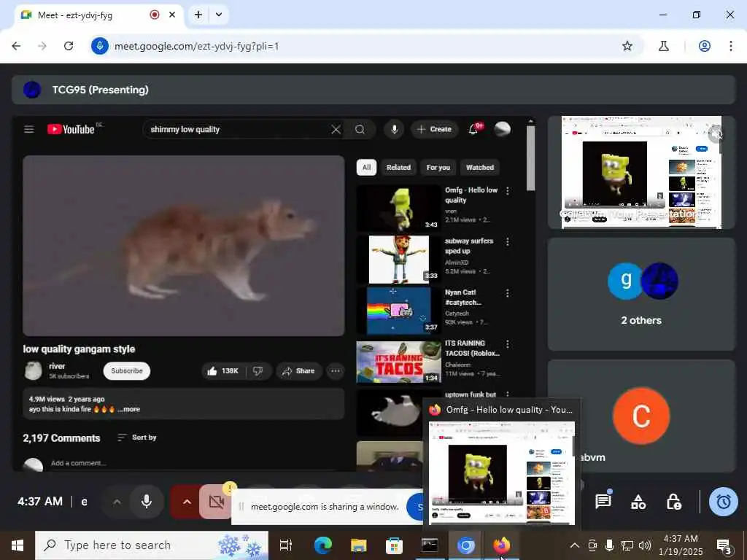This screenshot has height=560, width=747.
Task: Open ITS RAINING TACOS video thumbnail
Action: 398,362
